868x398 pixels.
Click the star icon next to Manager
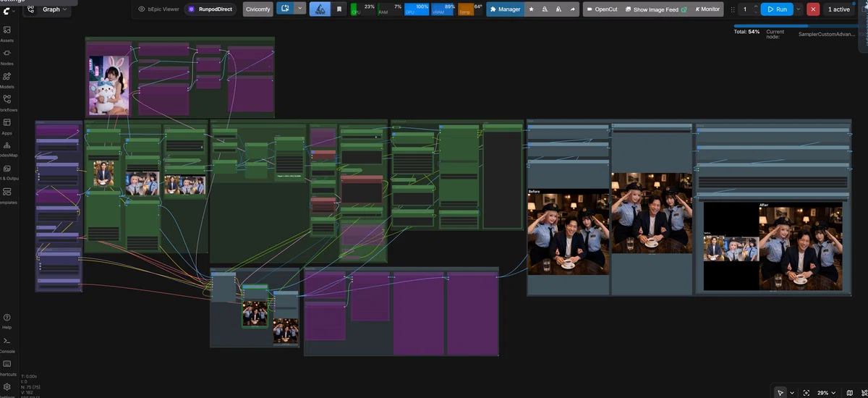(x=532, y=9)
